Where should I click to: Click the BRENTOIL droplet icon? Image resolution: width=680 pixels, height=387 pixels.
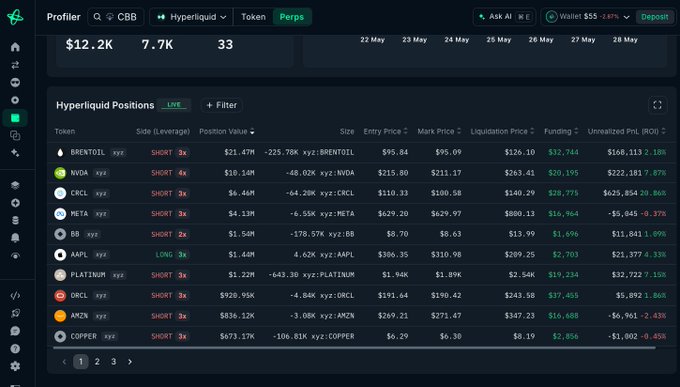click(x=60, y=152)
